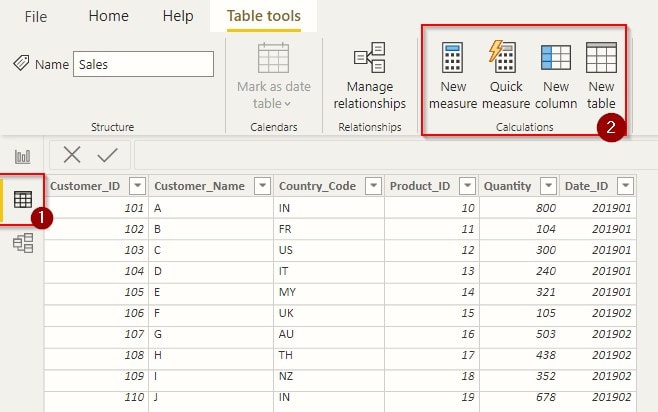658x412 pixels.
Task: Click Country_Code cell FR
Action: click(329, 229)
